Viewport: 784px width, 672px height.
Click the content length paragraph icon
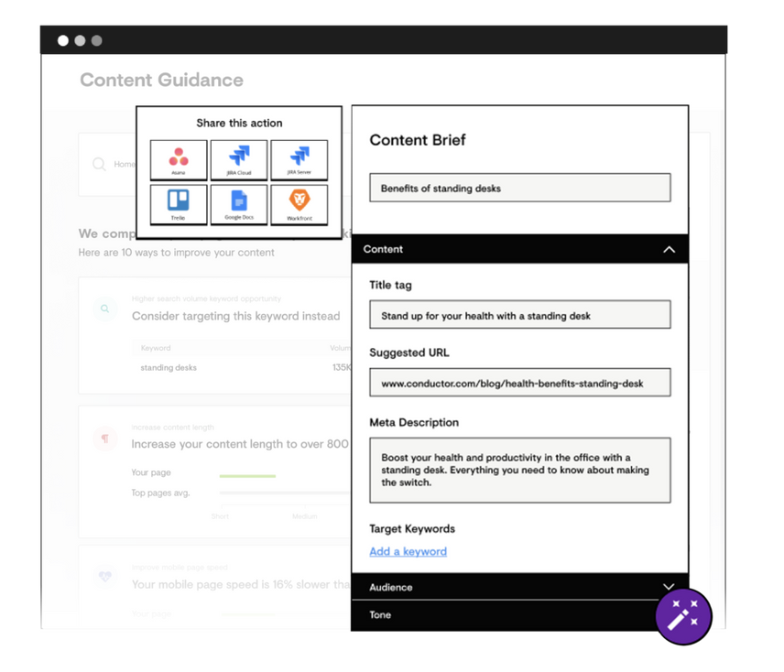pyautogui.click(x=105, y=439)
